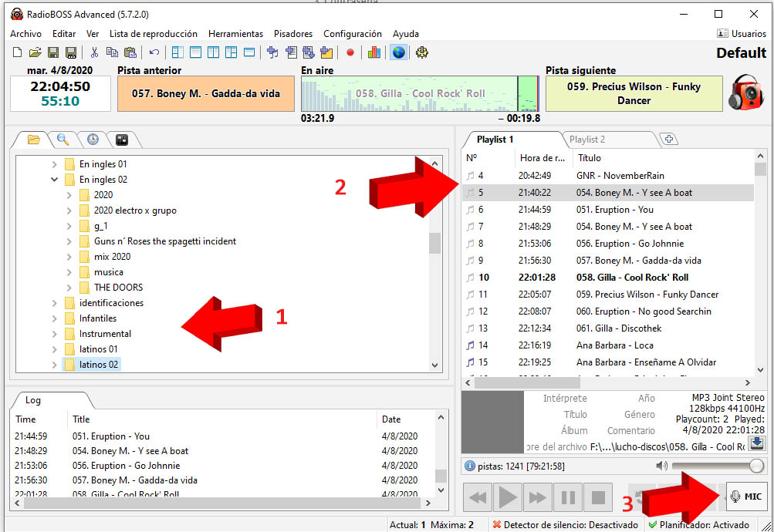Click the globe broadcast icon in toolbar
The height and width of the screenshot is (532, 774).
[398, 52]
